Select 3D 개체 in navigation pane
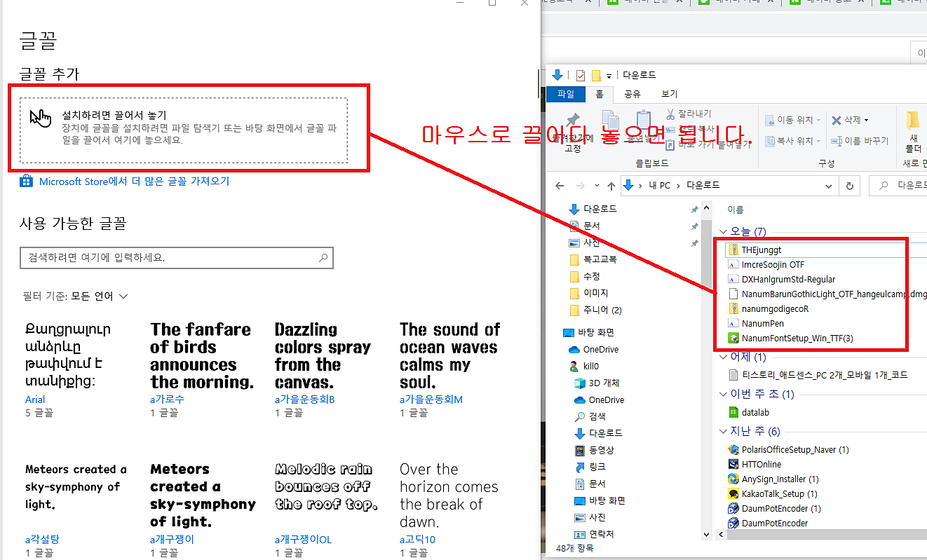 point(597,383)
